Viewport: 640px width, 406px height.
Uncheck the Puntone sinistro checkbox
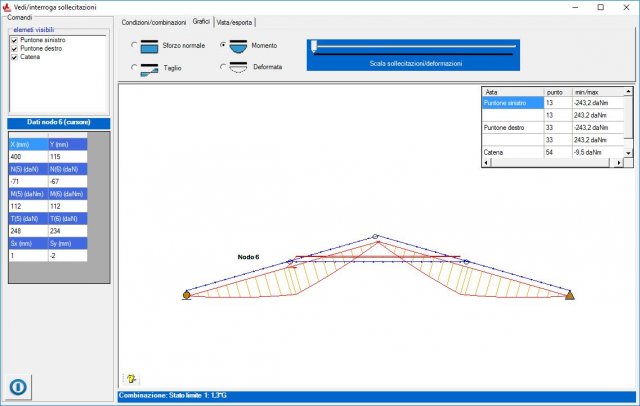pos(14,40)
